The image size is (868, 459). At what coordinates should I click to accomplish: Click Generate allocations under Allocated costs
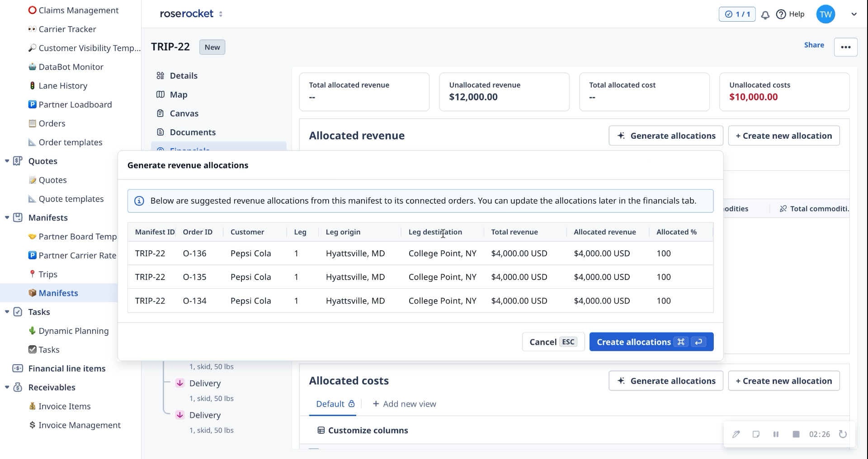point(666,381)
